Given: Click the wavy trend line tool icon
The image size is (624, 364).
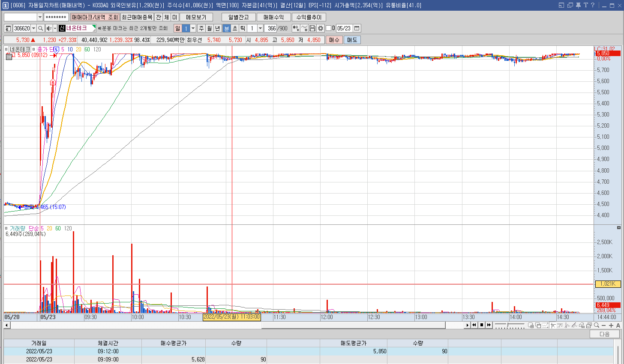Looking at the screenshot, I should [x=560, y=325].
